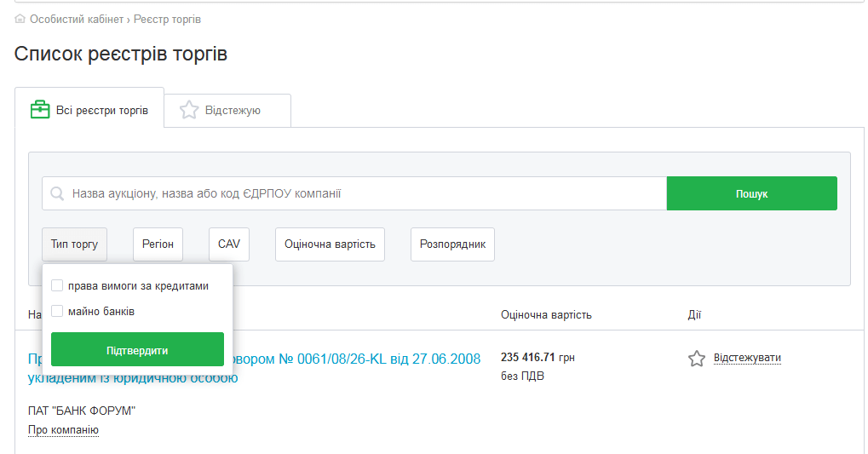868x454 pixels.
Task: Open the 'Оціночна вартість' filter dropdown
Action: click(x=330, y=244)
